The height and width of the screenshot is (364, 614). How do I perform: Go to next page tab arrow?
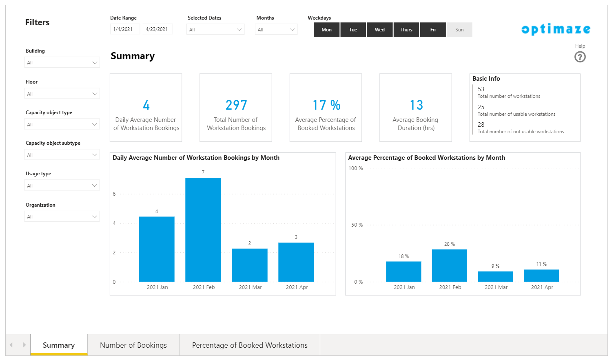24,345
